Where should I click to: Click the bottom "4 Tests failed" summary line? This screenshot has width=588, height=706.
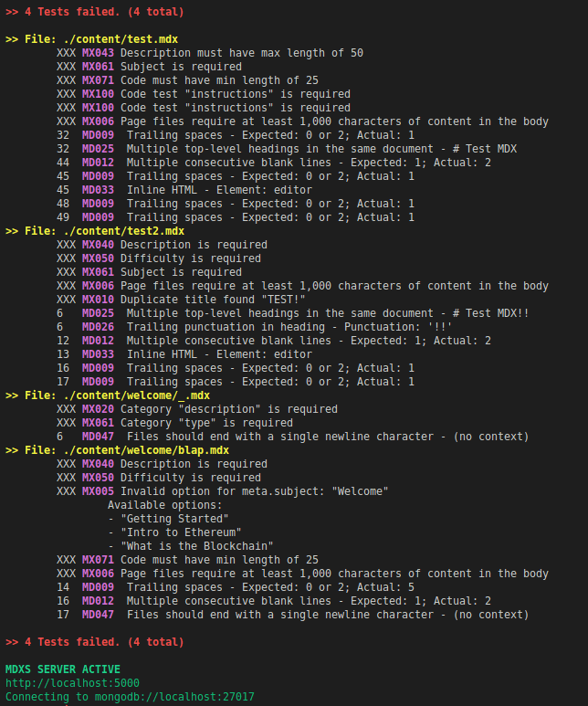point(95,642)
